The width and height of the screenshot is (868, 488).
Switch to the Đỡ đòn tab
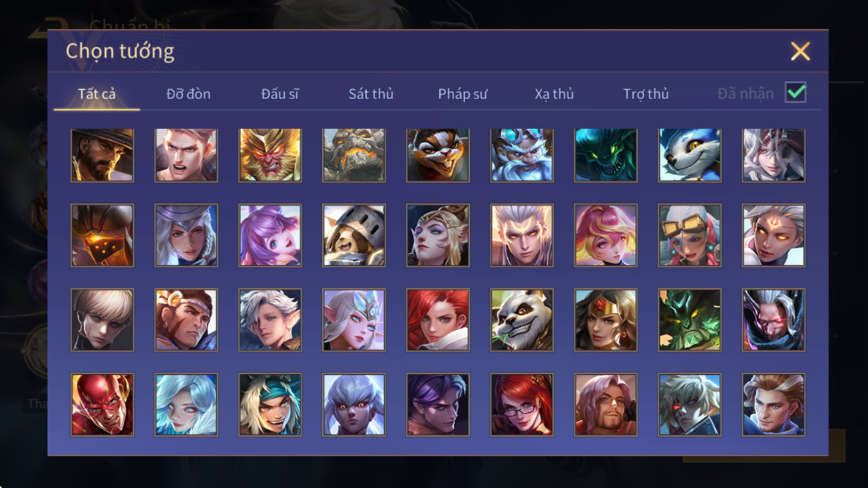[x=188, y=94]
